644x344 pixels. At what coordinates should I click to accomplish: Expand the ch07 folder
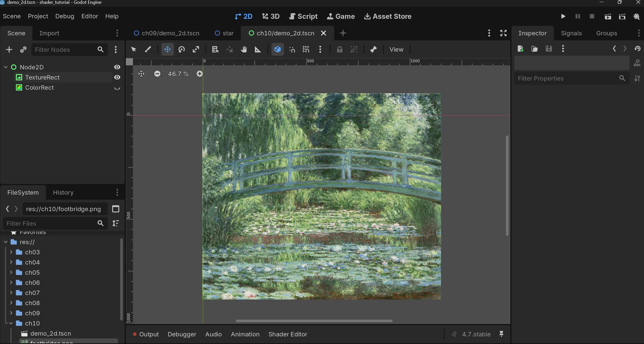tap(11, 293)
